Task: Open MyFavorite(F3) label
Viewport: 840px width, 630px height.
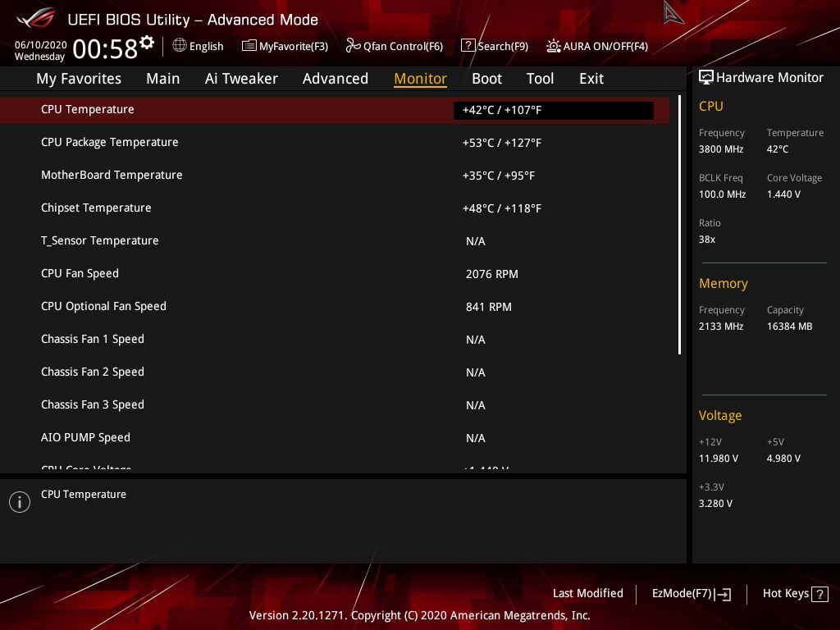Action: (294, 47)
